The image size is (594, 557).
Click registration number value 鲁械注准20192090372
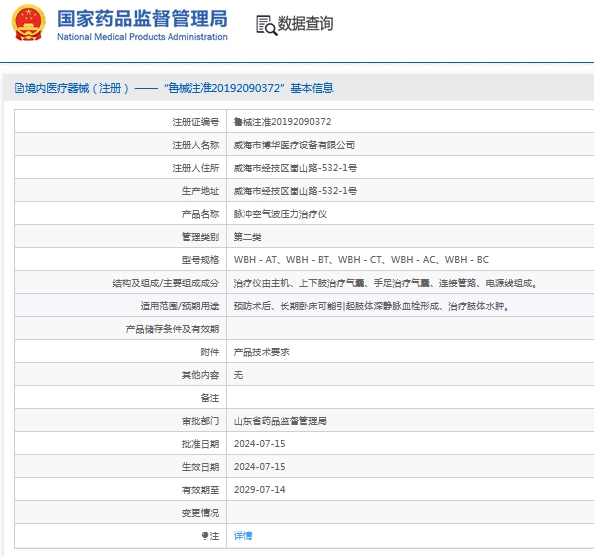[282, 122]
